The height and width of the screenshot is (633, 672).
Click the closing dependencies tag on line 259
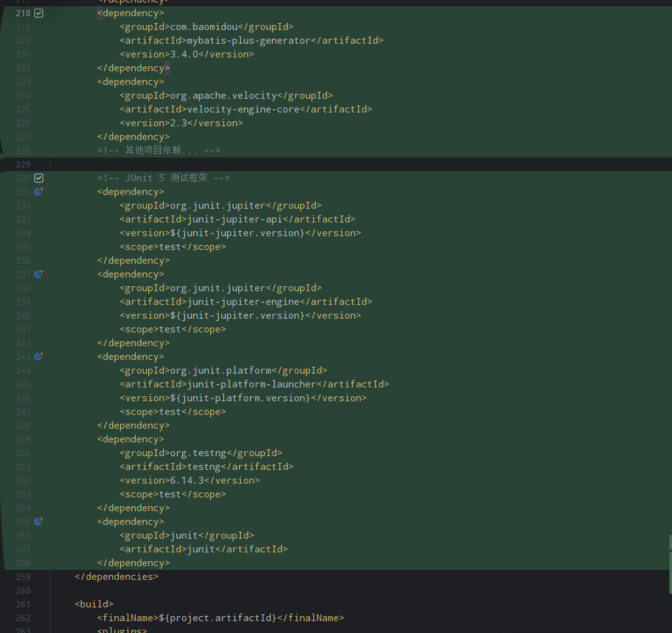[x=116, y=576]
